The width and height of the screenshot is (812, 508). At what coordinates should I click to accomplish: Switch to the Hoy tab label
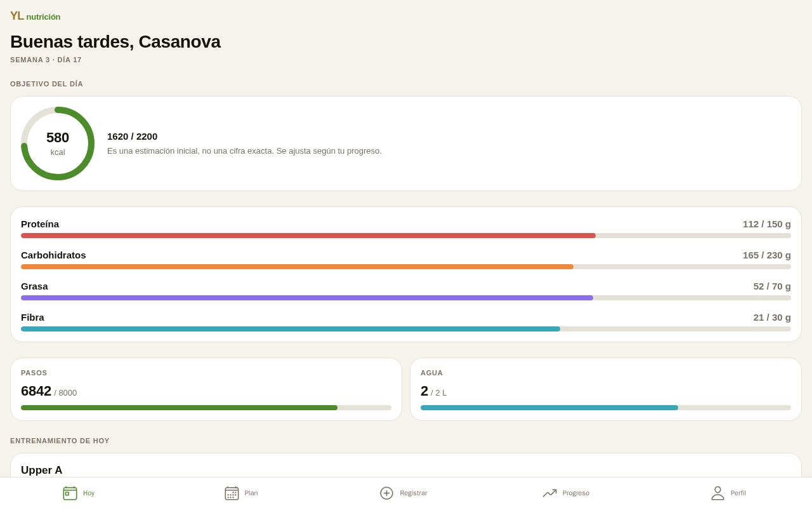coord(89,493)
